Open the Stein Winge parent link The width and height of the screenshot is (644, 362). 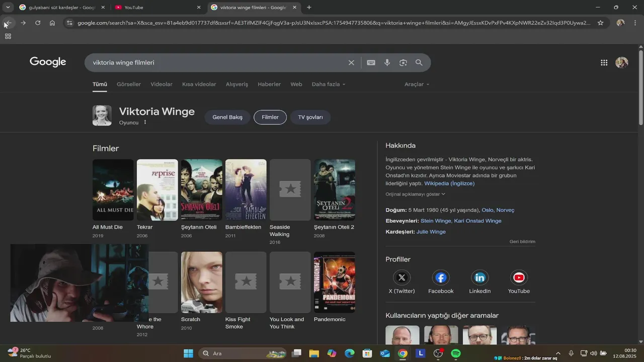(436, 221)
